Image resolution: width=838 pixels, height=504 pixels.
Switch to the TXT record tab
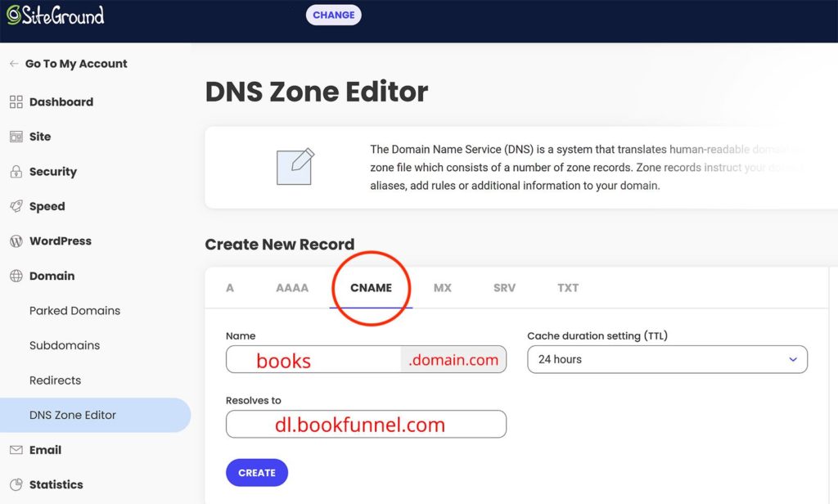coord(568,287)
